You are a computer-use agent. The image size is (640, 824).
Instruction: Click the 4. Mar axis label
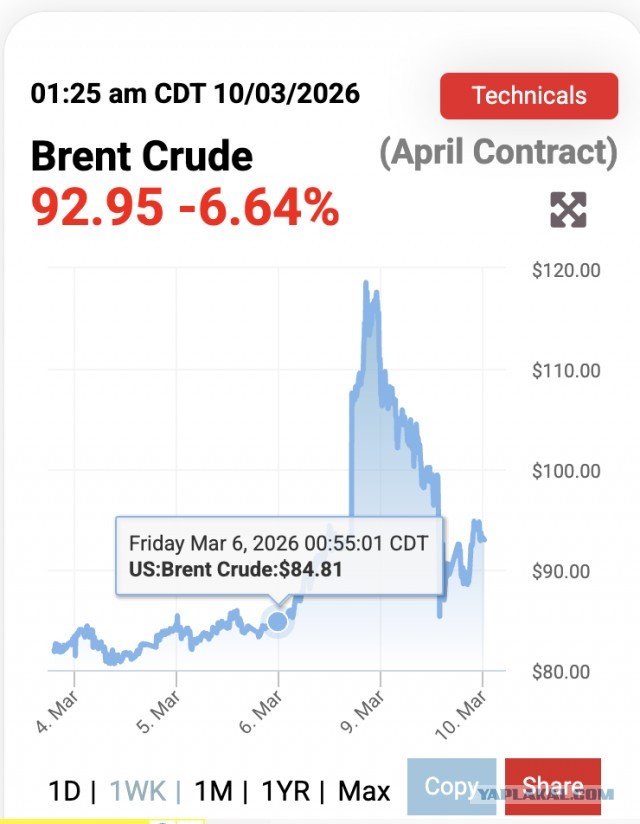click(x=58, y=711)
